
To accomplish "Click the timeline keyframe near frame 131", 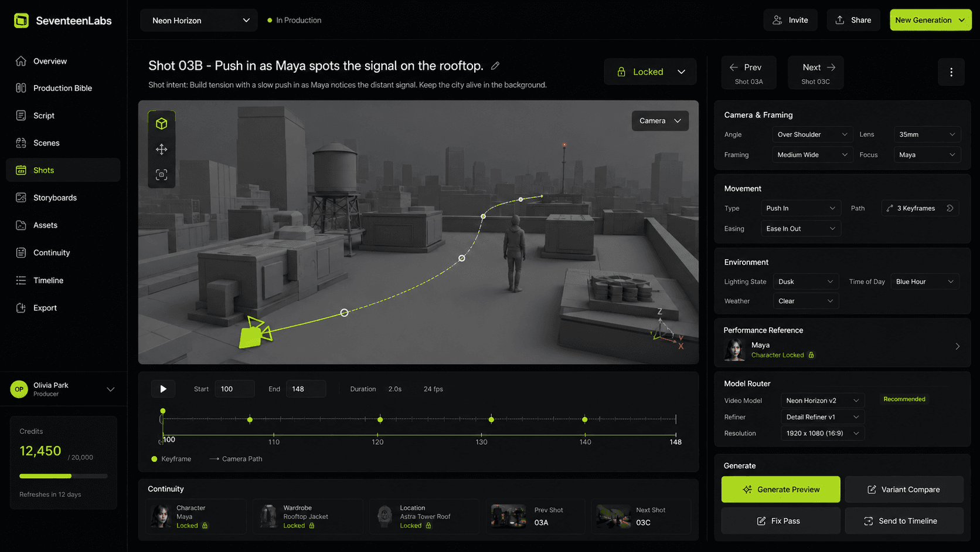I will click(491, 419).
